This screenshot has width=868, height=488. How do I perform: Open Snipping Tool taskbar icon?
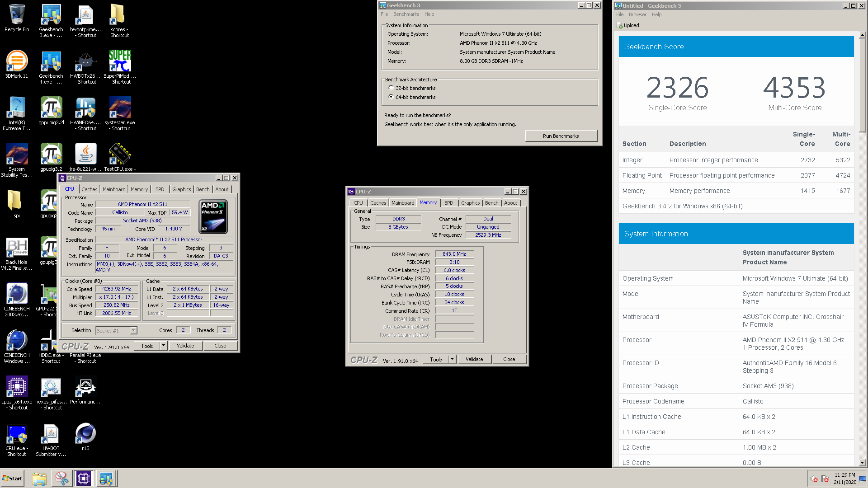click(x=61, y=479)
